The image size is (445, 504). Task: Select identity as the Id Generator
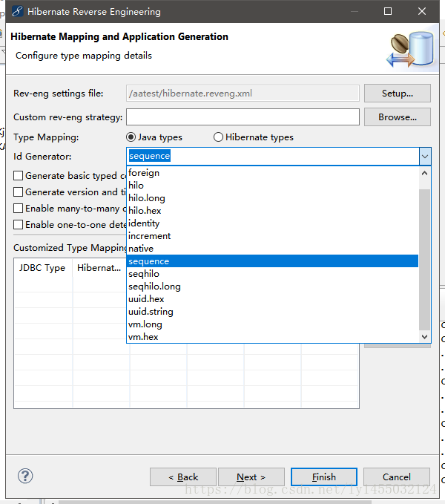click(x=273, y=223)
